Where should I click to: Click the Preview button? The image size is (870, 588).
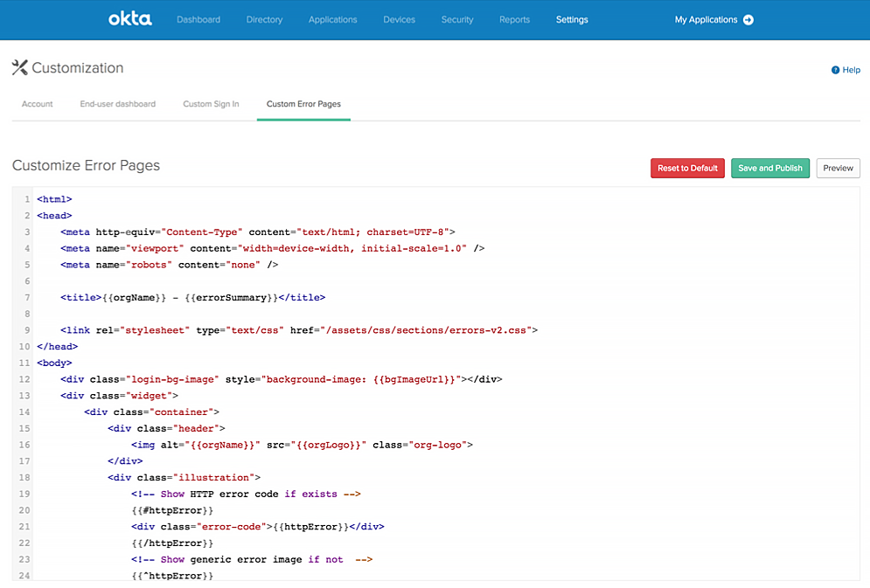[x=838, y=168]
